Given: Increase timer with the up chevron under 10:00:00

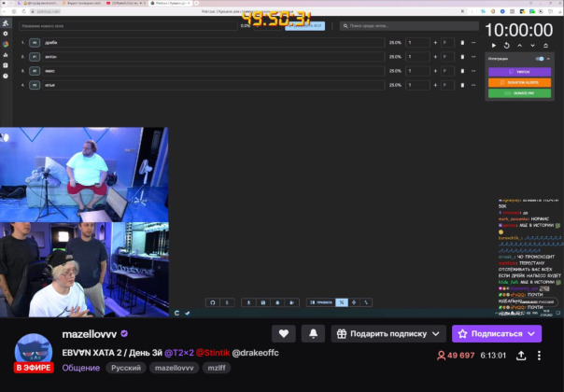Looking at the screenshot, I should 520,46.
